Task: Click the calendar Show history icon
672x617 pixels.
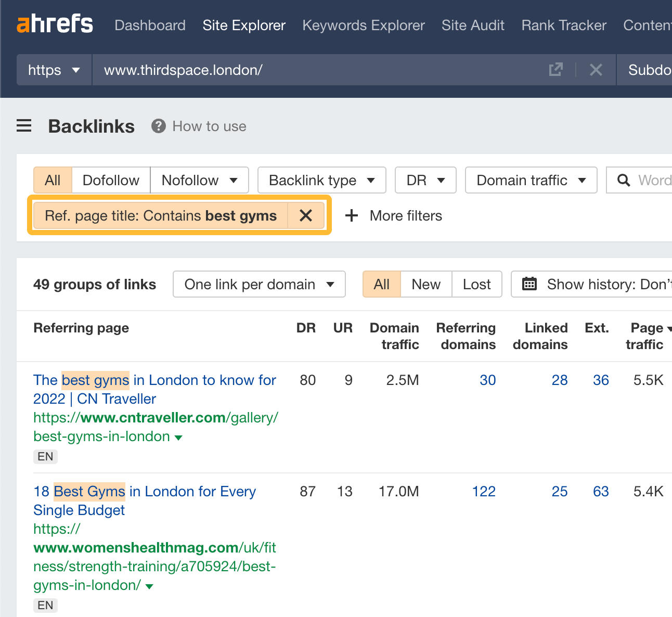Action: 529,284
